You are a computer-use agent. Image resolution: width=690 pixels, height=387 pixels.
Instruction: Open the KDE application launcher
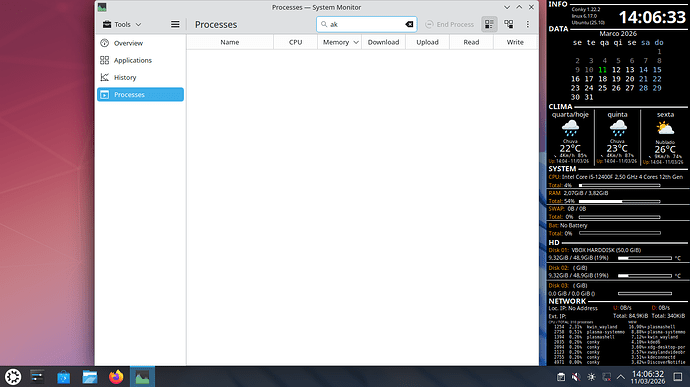click(13, 377)
